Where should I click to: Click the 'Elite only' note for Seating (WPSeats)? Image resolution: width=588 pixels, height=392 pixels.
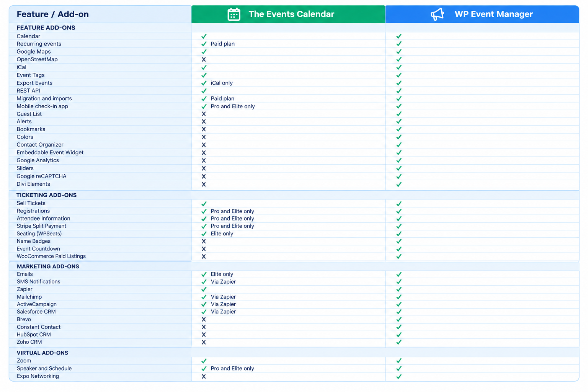click(222, 234)
